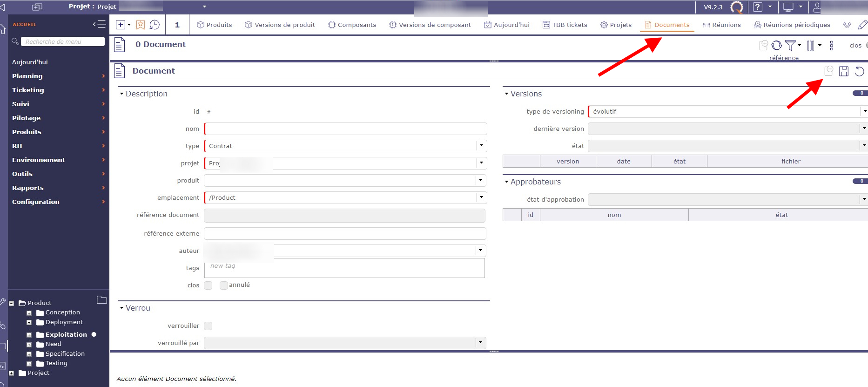Viewport: 868px width, 387px height.
Task: Click the favorites star icon
Action: tap(141, 25)
